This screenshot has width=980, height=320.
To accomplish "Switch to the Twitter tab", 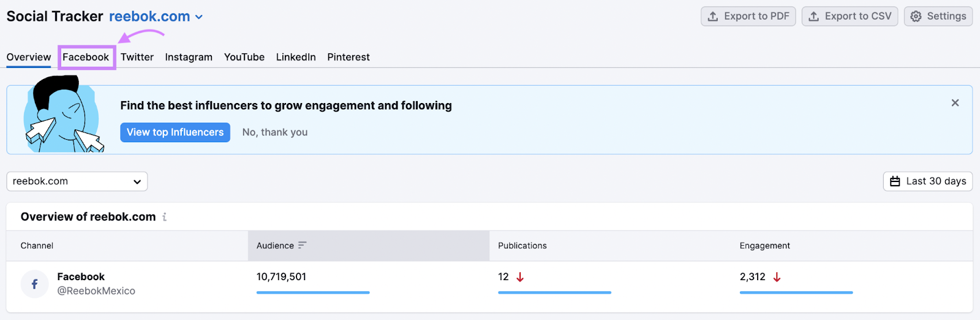I will pyautogui.click(x=137, y=57).
